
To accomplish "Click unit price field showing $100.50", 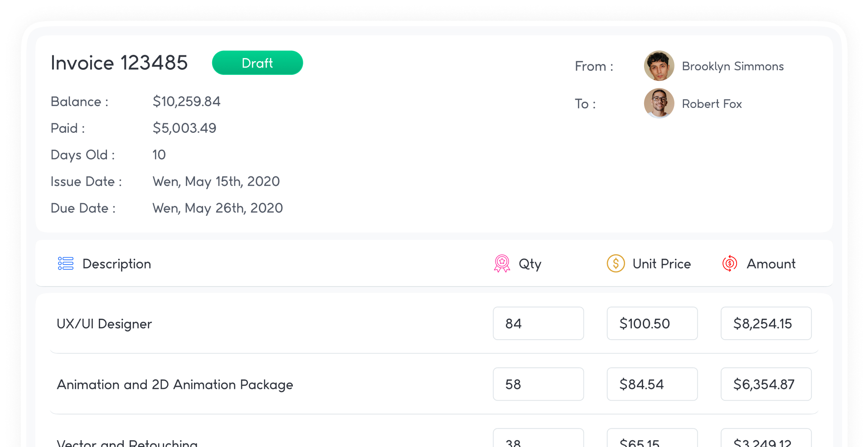I will pos(652,323).
